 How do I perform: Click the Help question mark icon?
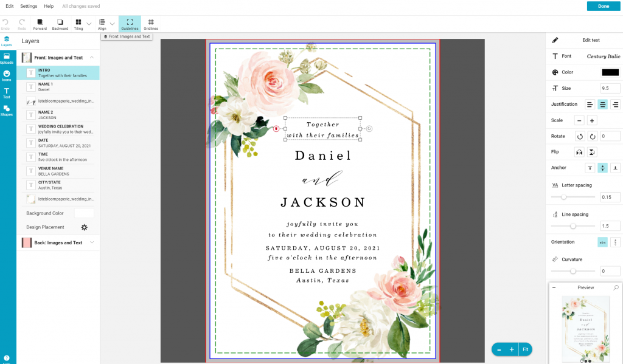pos(6,358)
